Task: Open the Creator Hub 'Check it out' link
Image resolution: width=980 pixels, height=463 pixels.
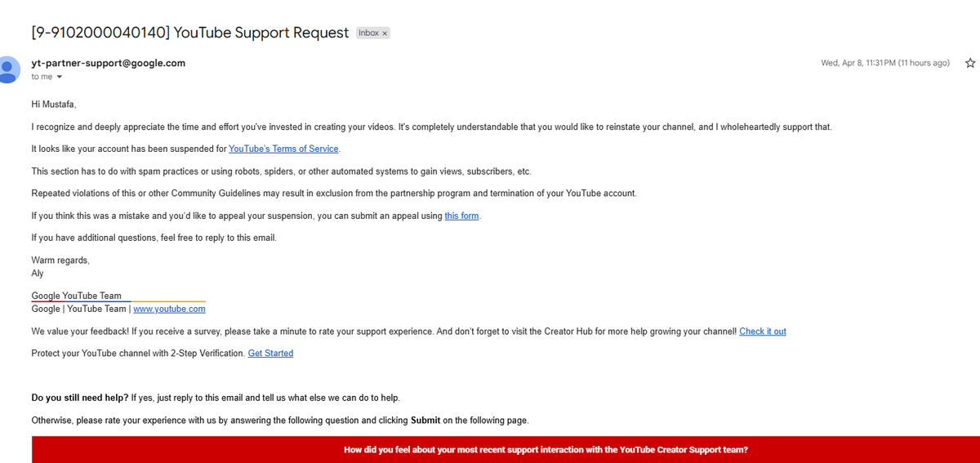Action: pyautogui.click(x=763, y=332)
